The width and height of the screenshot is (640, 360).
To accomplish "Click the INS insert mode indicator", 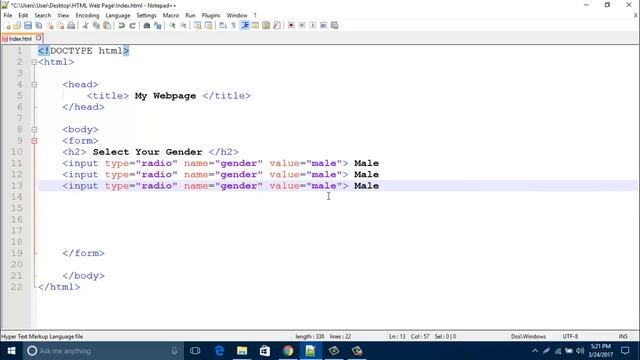I will [623, 337].
